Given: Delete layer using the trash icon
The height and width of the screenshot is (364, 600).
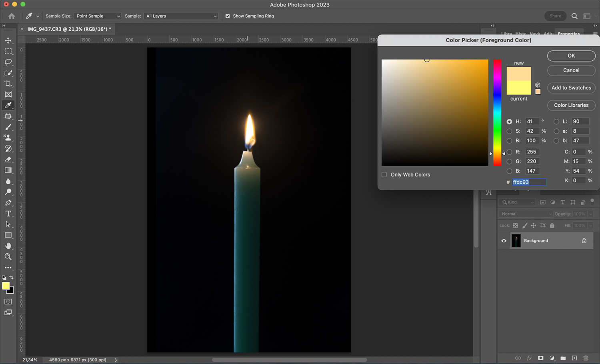Looking at the screenshot, I should (586, 358).
